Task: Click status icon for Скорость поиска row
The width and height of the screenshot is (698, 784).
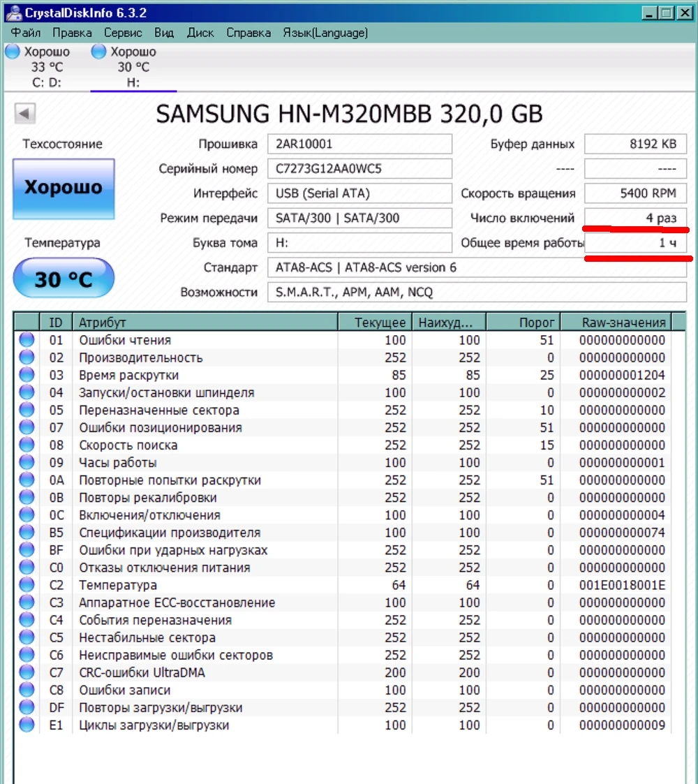Action: (27, 445)
